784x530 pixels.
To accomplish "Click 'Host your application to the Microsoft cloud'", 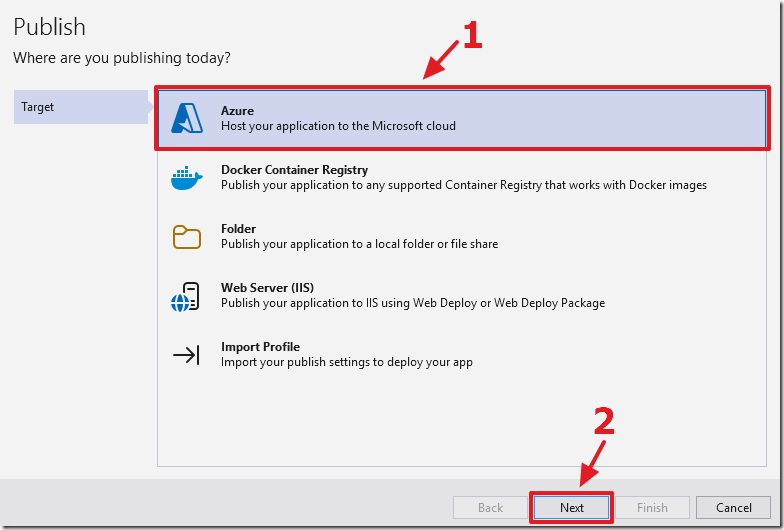I will 338,127.
